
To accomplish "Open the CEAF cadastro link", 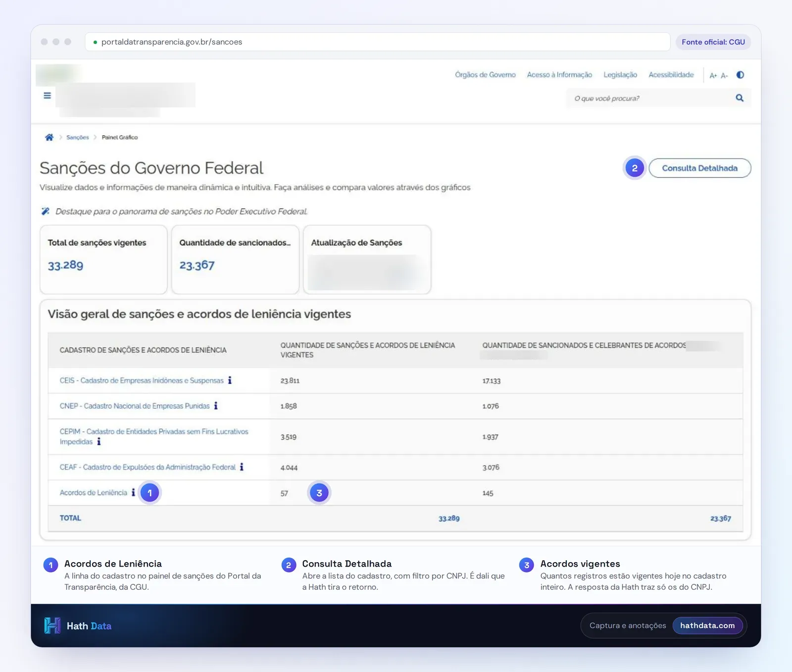I will pyautogui.click(x=148, y=467).
